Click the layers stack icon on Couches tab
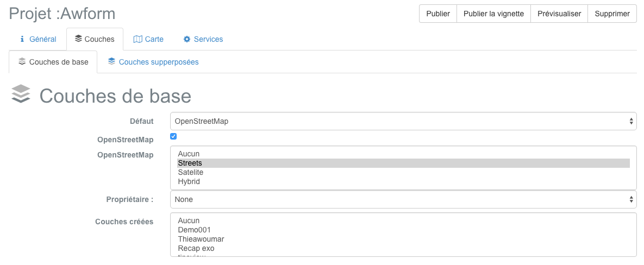Viewport: 644px width, 265px height. 78,39
